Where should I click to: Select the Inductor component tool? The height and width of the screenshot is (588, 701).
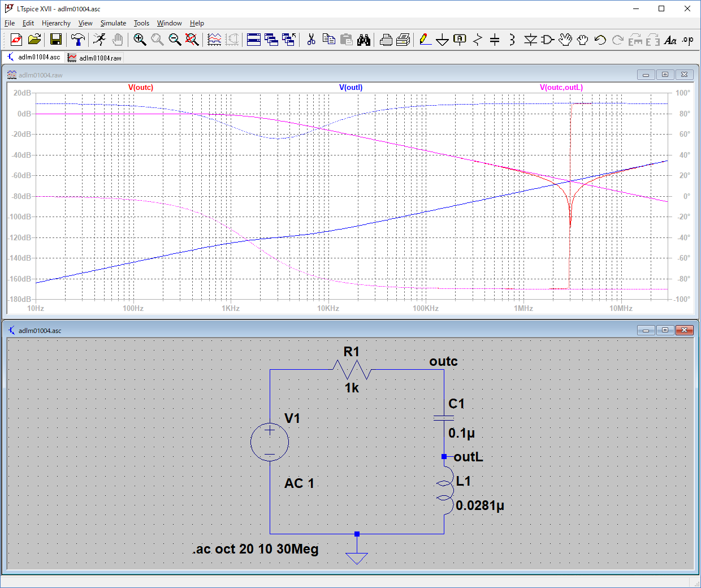click(x=512, y=40)
